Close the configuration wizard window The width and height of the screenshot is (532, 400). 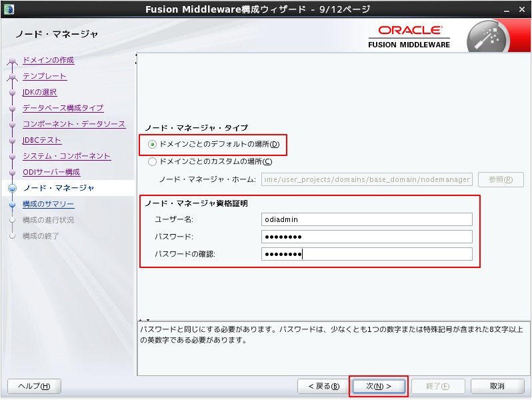pyautogui.click(x=522, y=9)
